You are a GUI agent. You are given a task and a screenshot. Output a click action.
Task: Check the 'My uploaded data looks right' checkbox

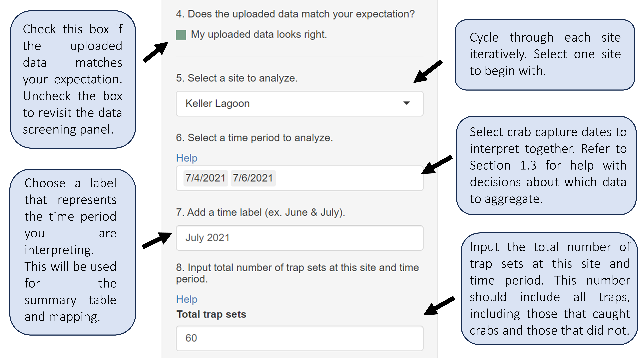coord(181,35)
